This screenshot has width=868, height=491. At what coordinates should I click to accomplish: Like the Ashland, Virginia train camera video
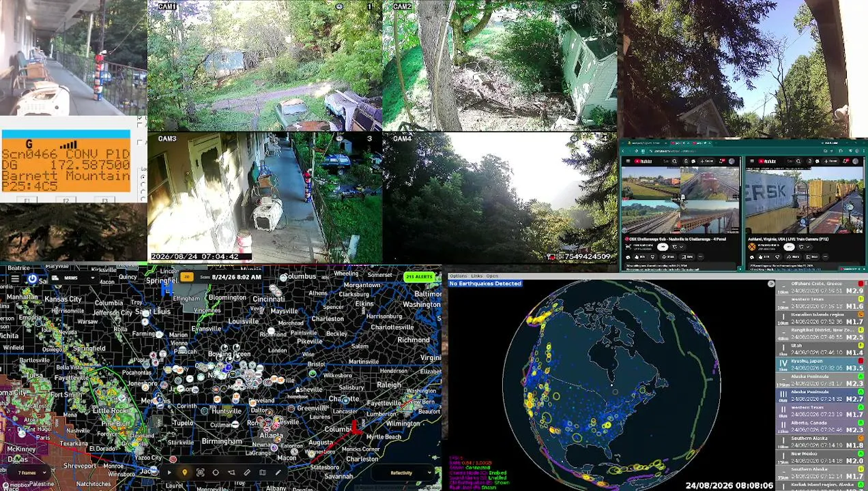click(x=763, y=257)
